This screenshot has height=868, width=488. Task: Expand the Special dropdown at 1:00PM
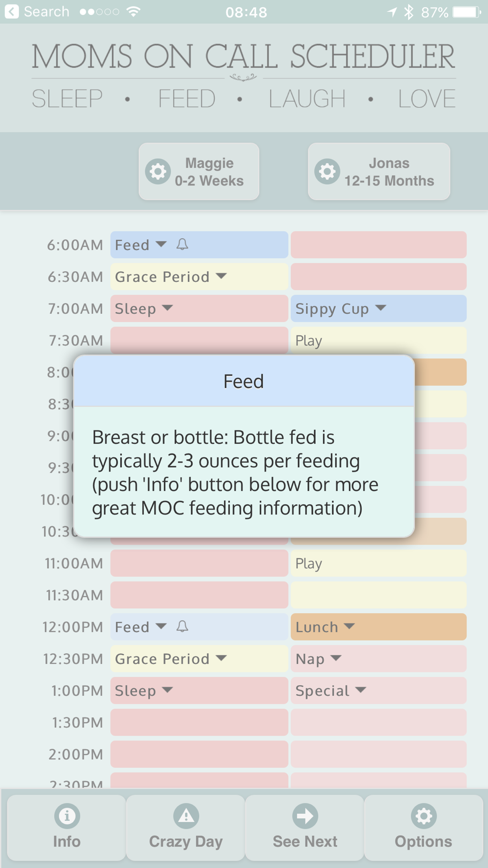(x=361, y=689)
